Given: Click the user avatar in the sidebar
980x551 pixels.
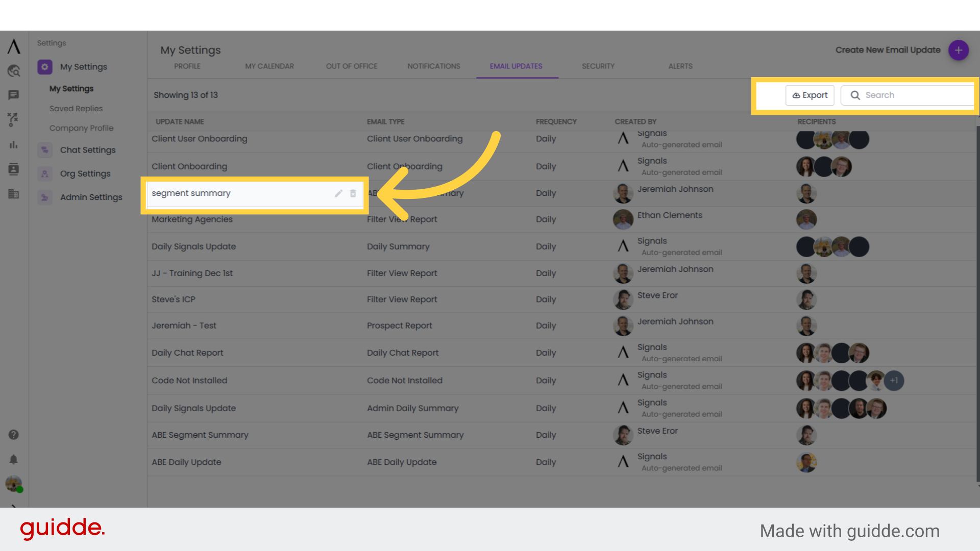Looking at the screenshot, I should coord(14,484).
